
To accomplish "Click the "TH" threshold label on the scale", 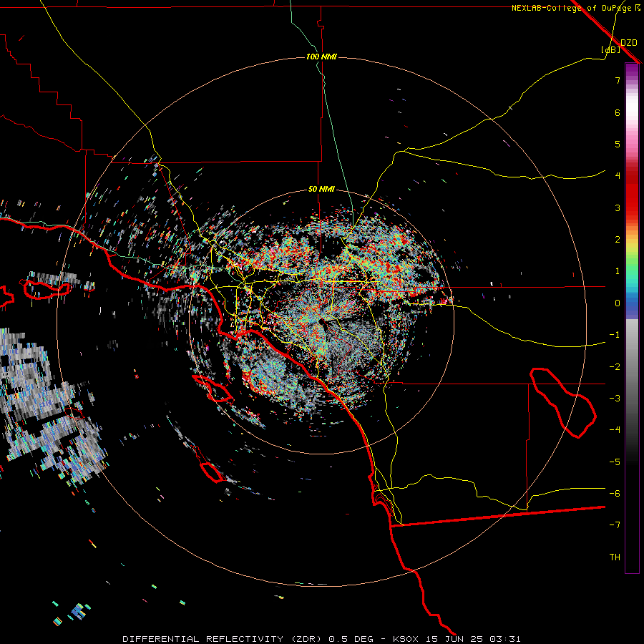I will (x=615, y=557).
